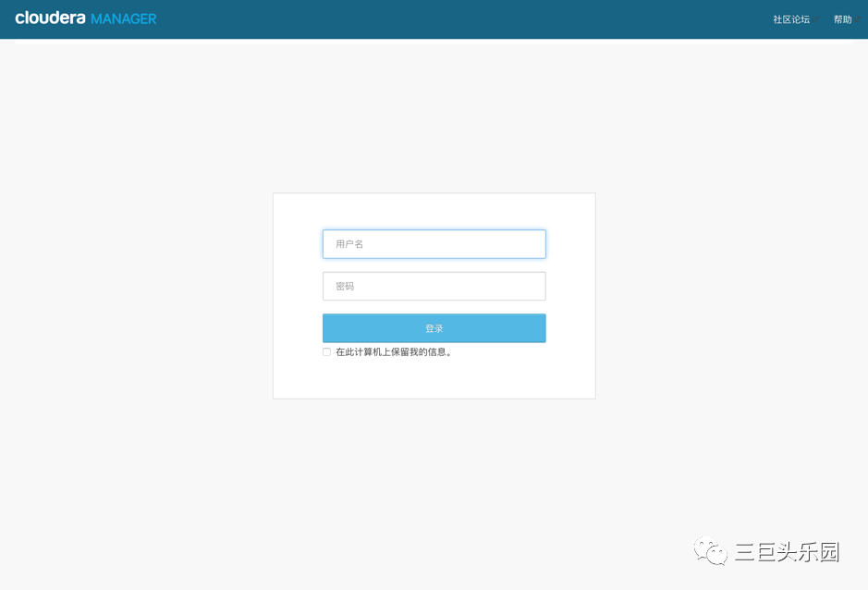Viewport: 868px width, 590px height.
Task: Click the 登录 login button
Action: 434,328
